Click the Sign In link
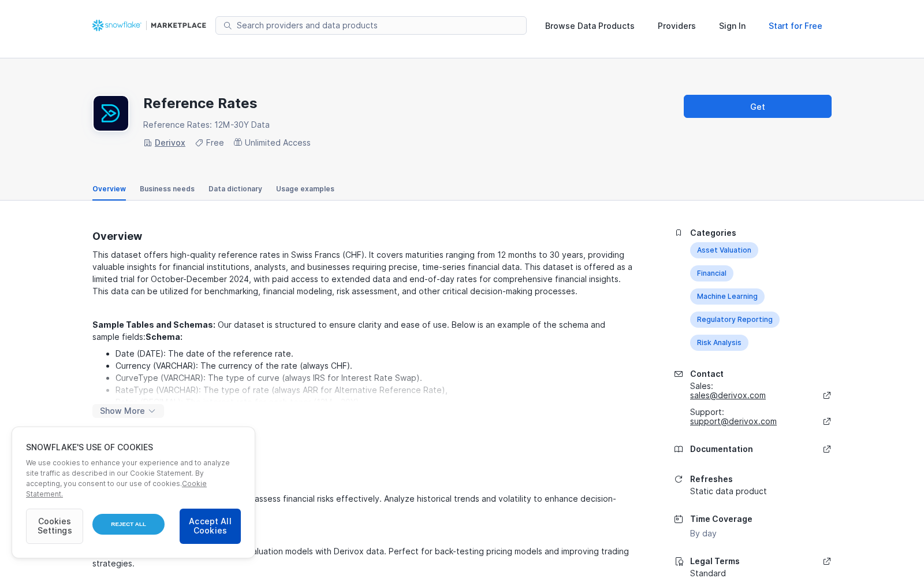Screen dimensions: 924x578 click(x=732, y=26)
